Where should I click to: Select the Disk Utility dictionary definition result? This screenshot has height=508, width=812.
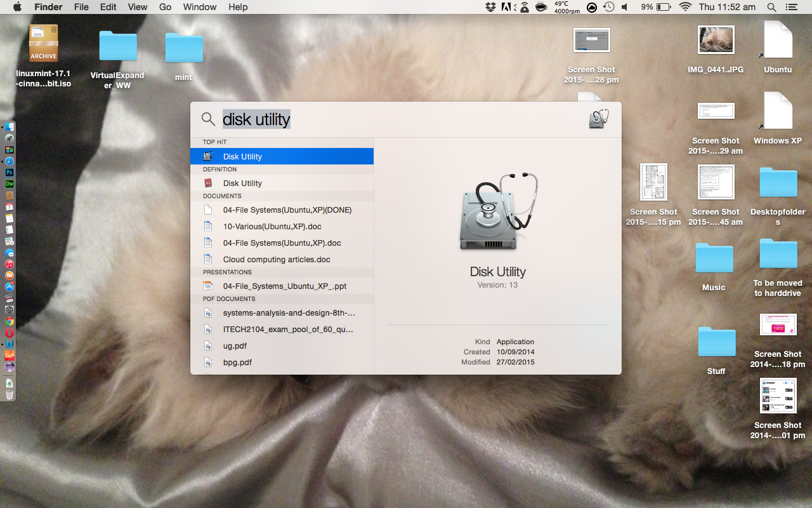pyautogui.click(x=282, y=183)
